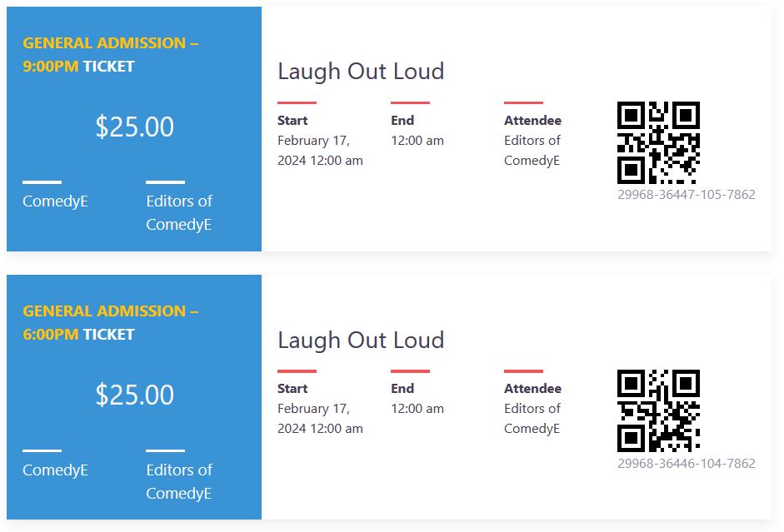Click ticket number 29968-36447-105-7862

(686, 195)
